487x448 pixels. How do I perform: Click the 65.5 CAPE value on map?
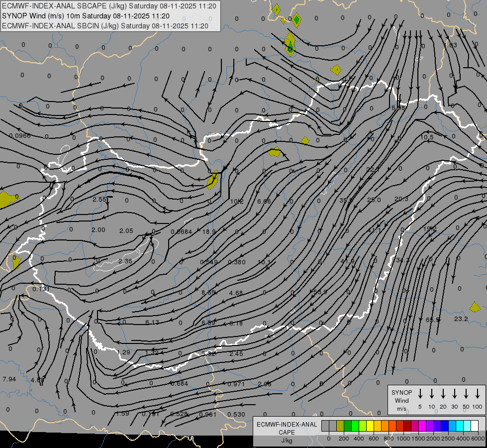click(432, 320)
